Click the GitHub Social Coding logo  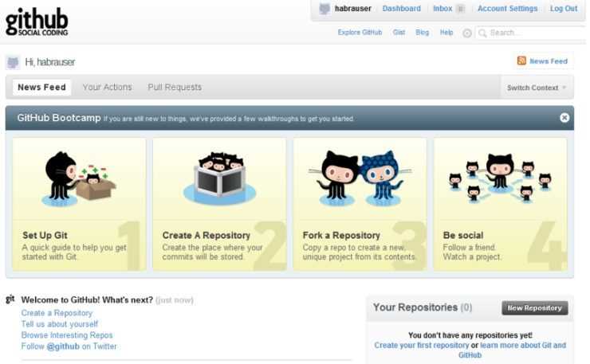point(37,22)
